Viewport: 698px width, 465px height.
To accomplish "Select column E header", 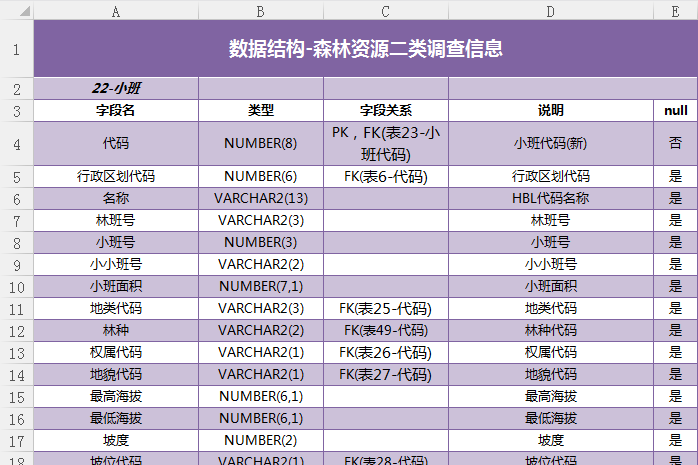I will (675, 10).
